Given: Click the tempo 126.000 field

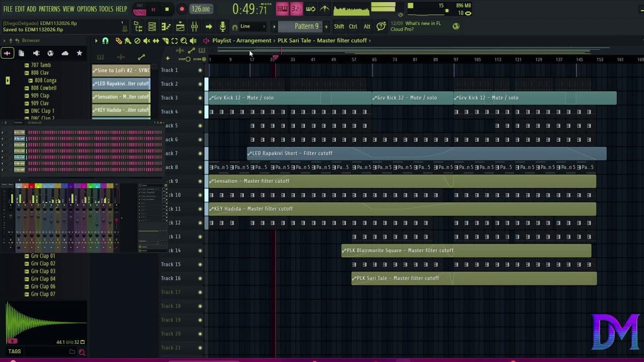Looking at the screenshot, I should [x=200, y=9].
